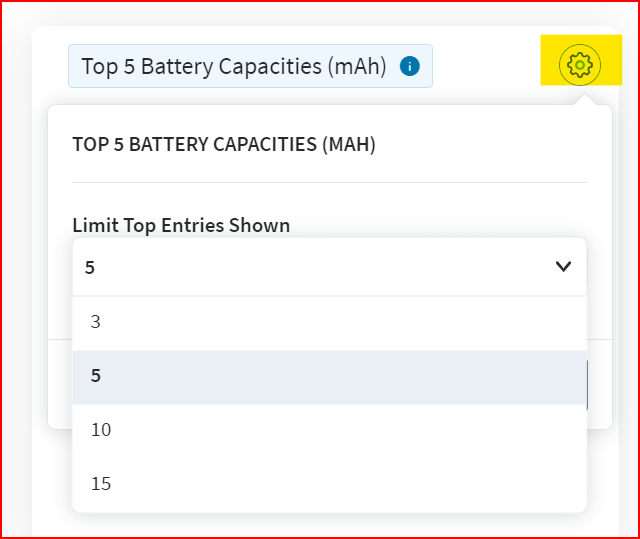640x539 pixels.
Task: Click the dropdown field showing value 5
Action: click(300, 267)
